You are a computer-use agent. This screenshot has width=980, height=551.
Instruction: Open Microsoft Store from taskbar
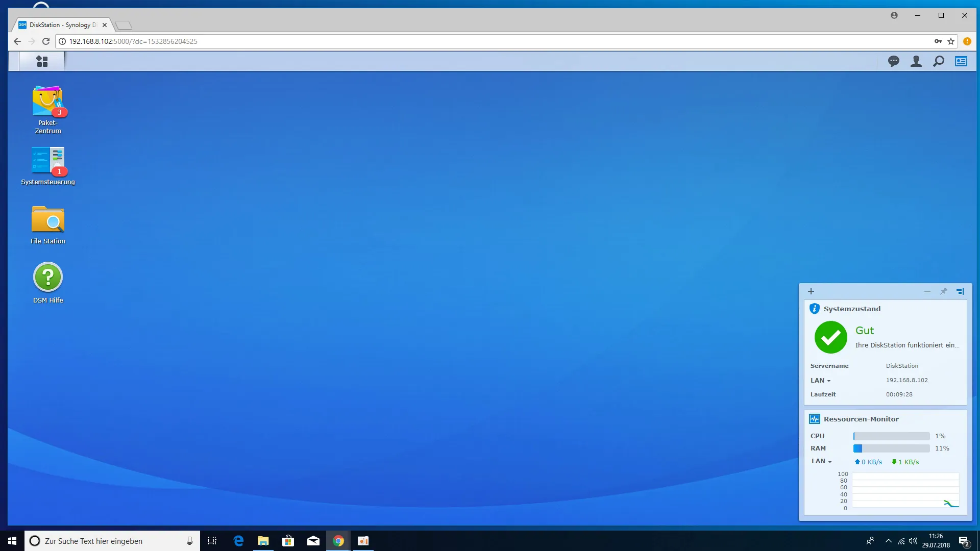[288, 541]
